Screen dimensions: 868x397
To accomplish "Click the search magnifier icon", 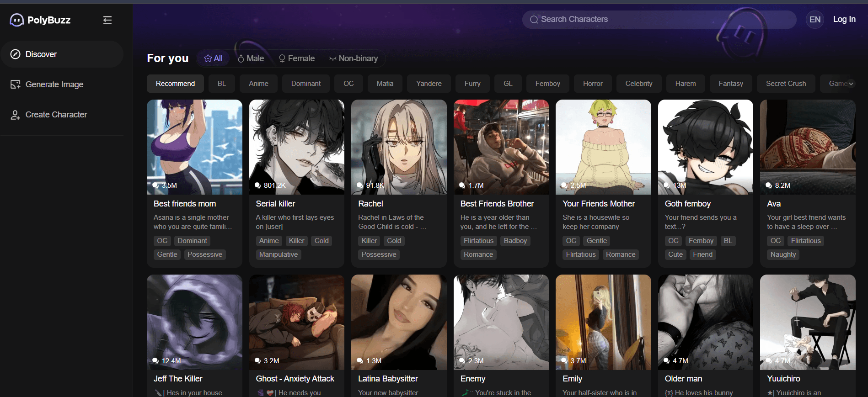I will pyautogui.click(x=534, y=19).
